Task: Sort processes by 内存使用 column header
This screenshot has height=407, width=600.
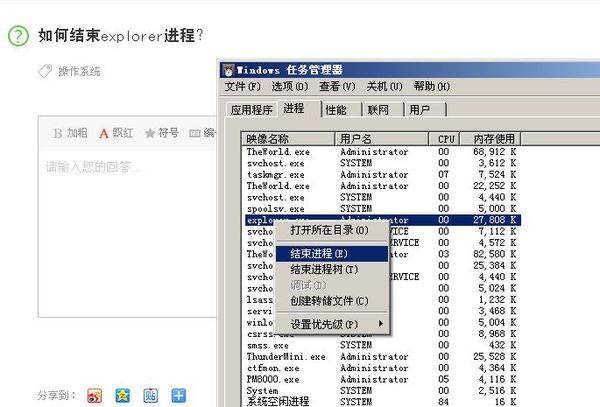Action: coord(494,138)
